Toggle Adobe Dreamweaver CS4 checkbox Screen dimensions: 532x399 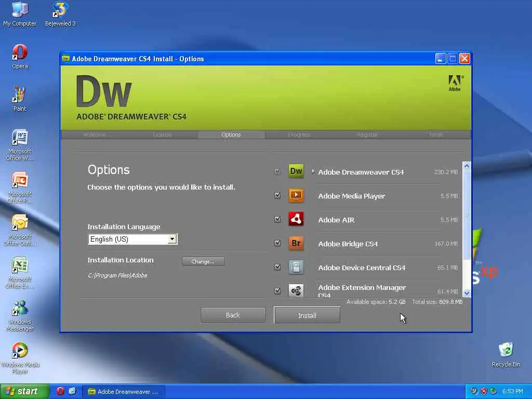277,171
